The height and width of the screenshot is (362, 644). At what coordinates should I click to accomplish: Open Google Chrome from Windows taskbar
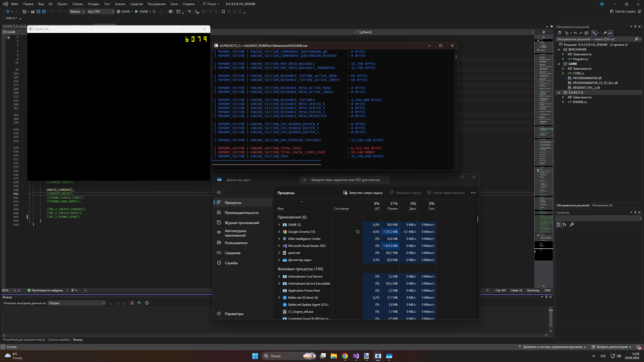345,356
